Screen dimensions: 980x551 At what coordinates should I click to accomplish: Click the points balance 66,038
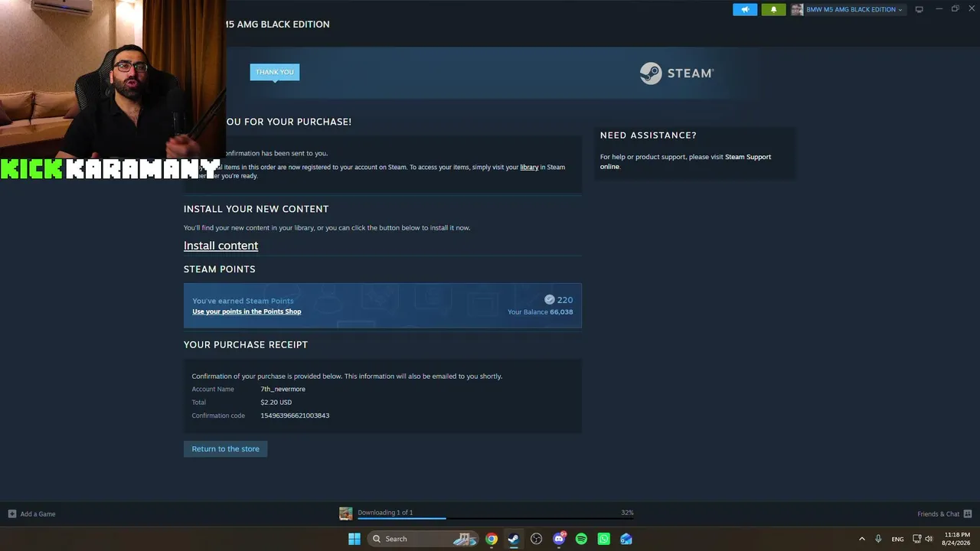click(561, 311)
